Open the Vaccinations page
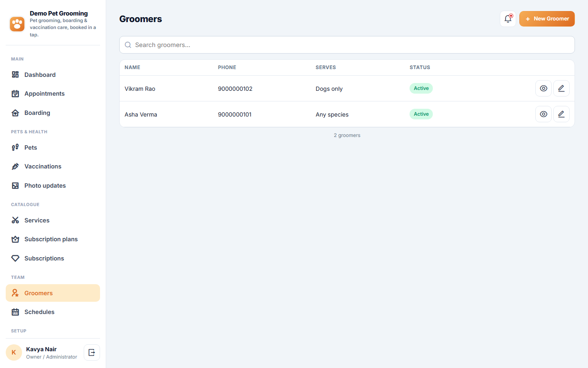588x368 pixels. pyautogui.click(x=53, y=166)
